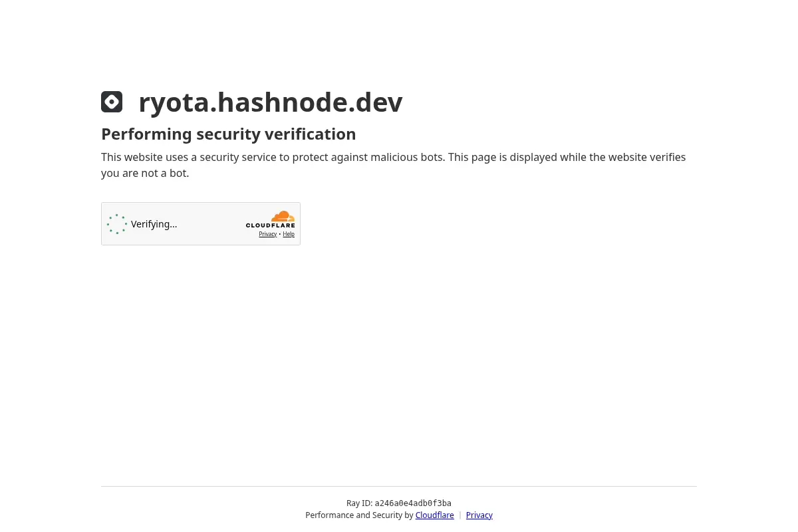This screenshot has height=532, width=798.
Task: Click the Performing security verification heading
Action: 228,134
